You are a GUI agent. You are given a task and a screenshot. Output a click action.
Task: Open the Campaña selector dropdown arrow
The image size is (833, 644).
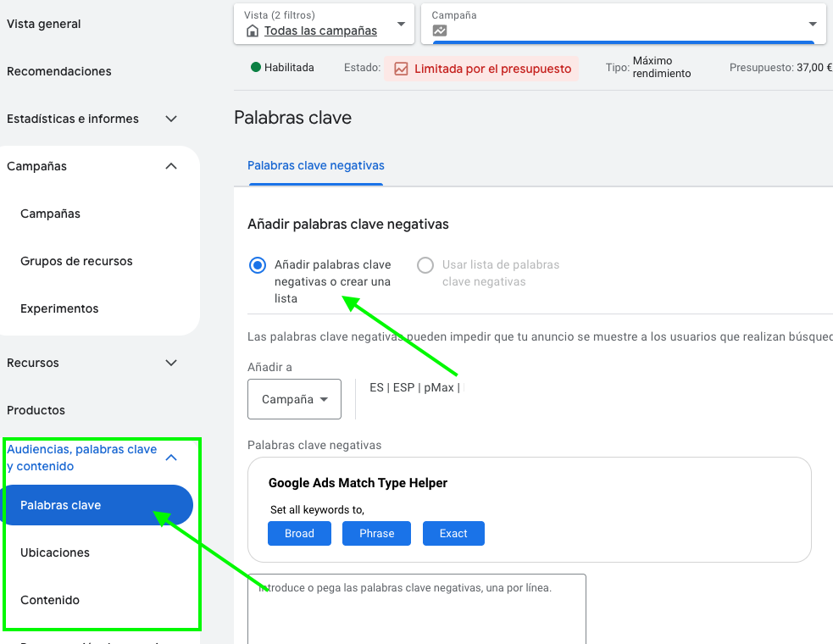click(813, 24)
